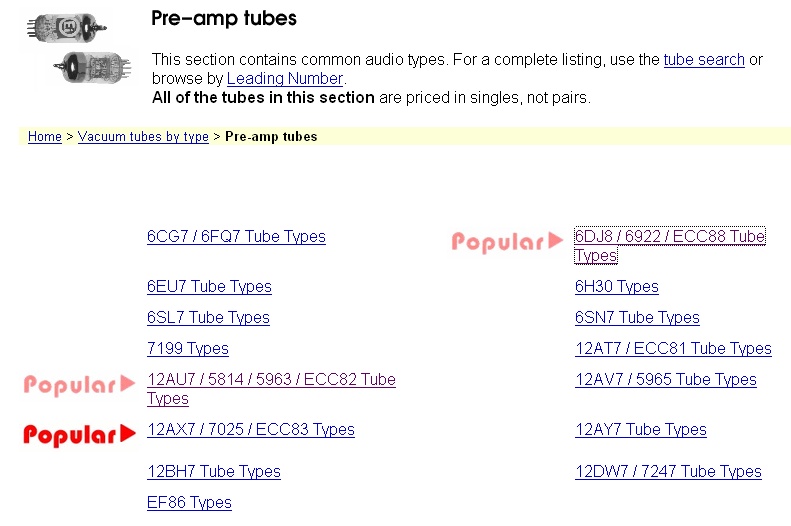Open 12AY7 Tube Types page
The width and height of the screenshot is (791, 526).
click(x=641, y=430)
